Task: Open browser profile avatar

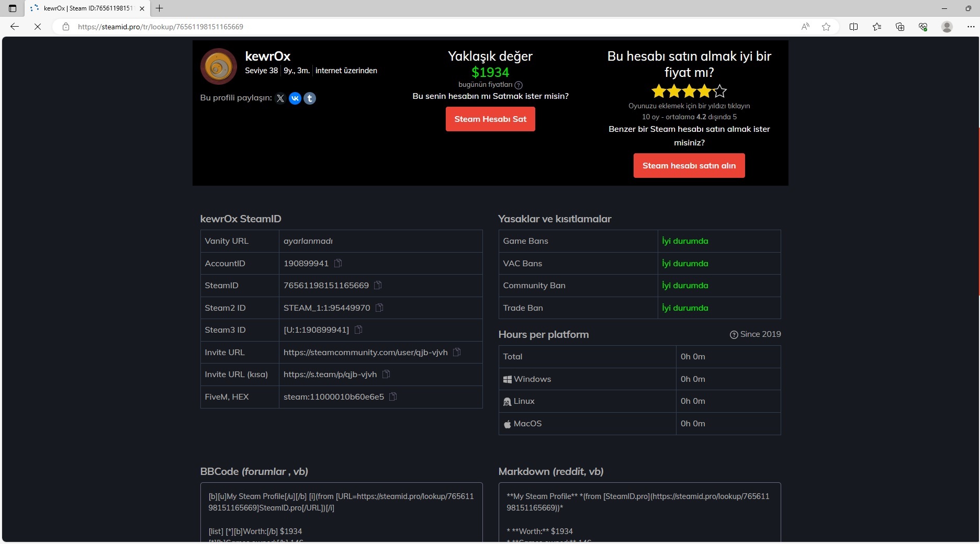Action: click(947, 27)
